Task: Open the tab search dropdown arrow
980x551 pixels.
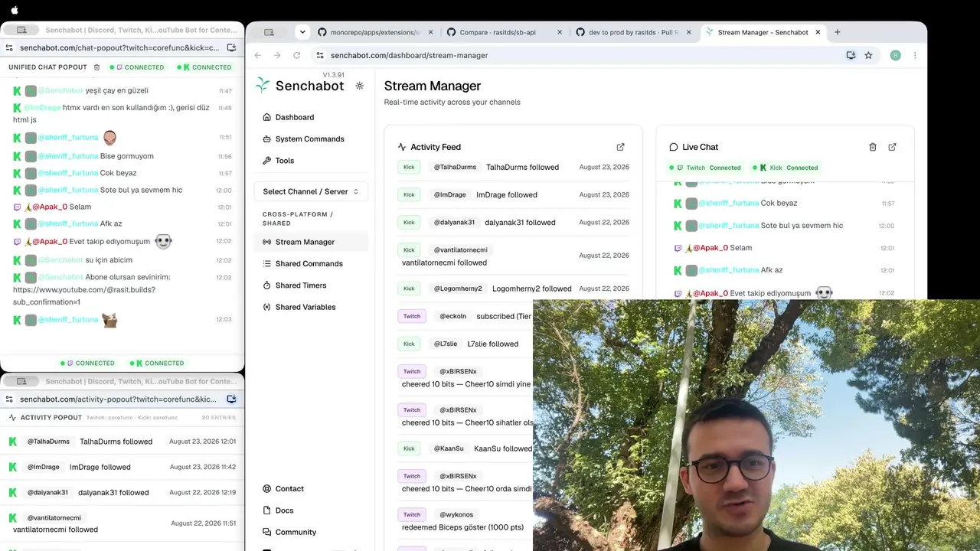Action: click(x=302, y=32)
